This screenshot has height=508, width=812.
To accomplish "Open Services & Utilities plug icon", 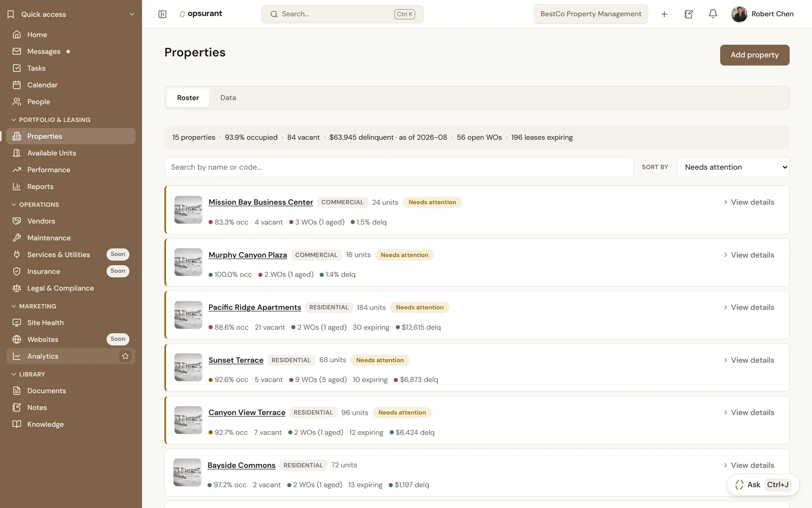I will click(17, 255).
